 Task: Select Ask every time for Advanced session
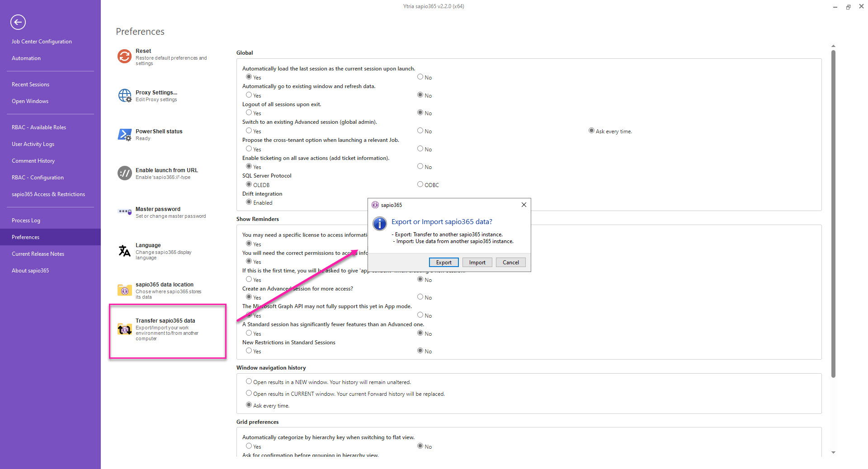coord(591,131)
